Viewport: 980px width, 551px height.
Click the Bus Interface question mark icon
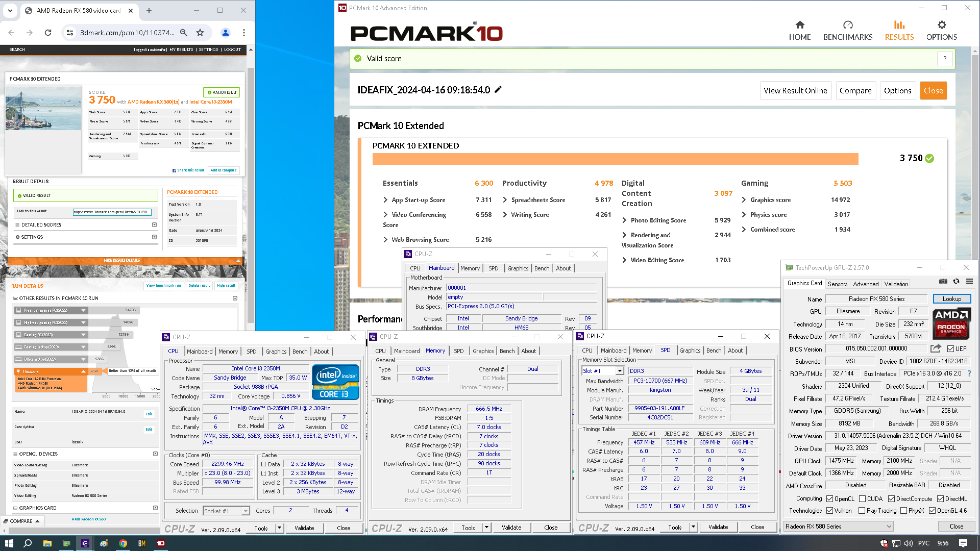pyautogui.click(x=969, y=373)
